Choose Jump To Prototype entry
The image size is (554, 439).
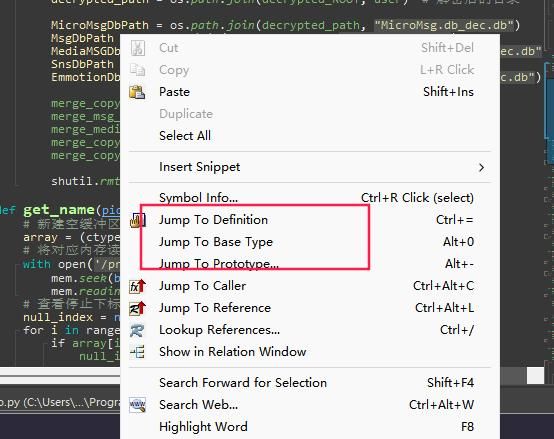(x=219, y=264)
